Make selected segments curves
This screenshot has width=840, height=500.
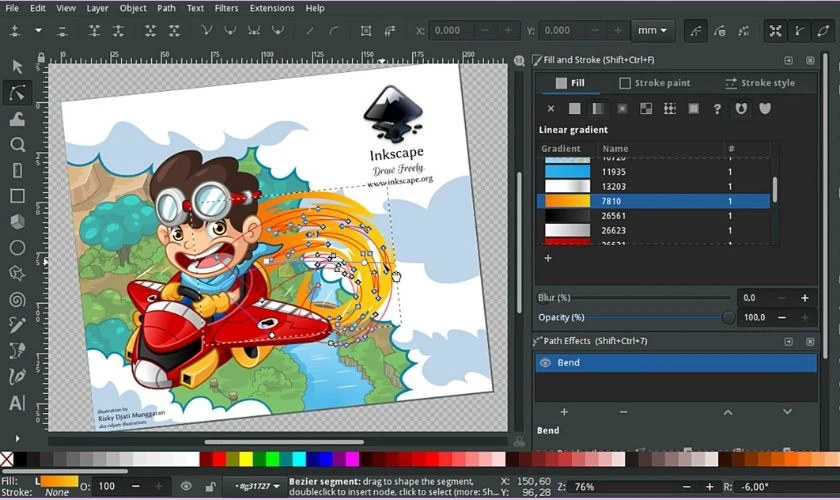coord(333,31)
